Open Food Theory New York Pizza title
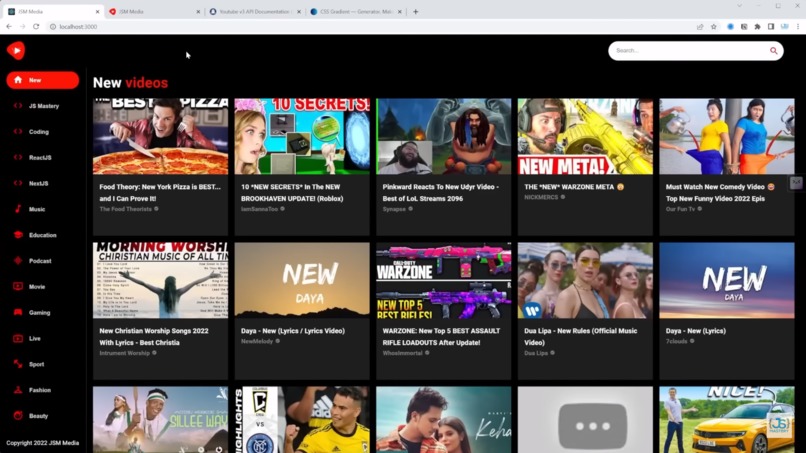 tap(160, 192)
